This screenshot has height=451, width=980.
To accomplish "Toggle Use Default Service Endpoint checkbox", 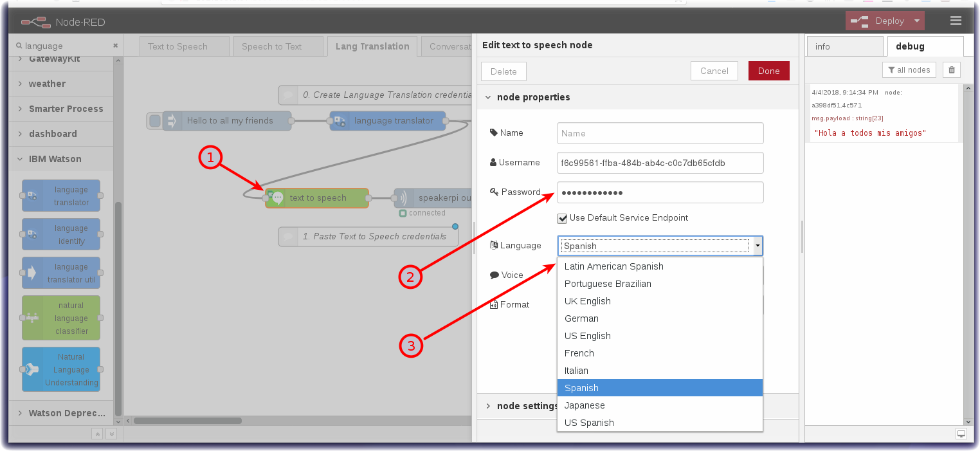I will [x=563, y=218].
